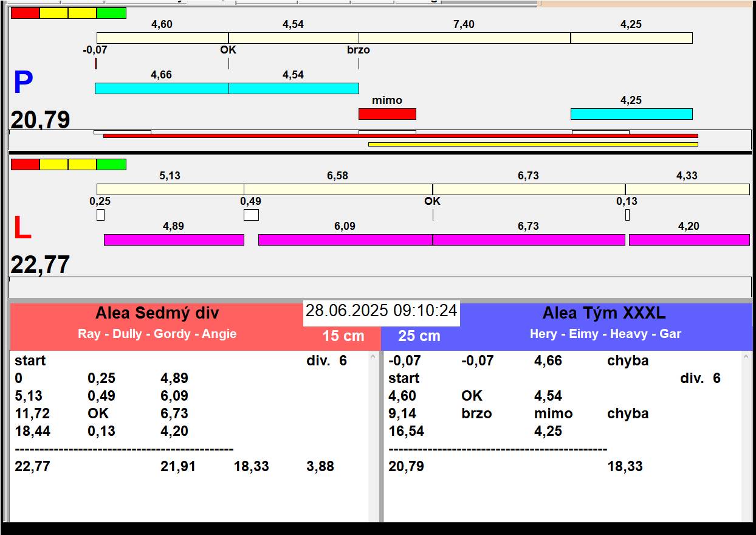Select the magenta 6,09 run bar
The width and height of the screenshot is (756, 535).
pyautogui.click(x=345, y=240)
